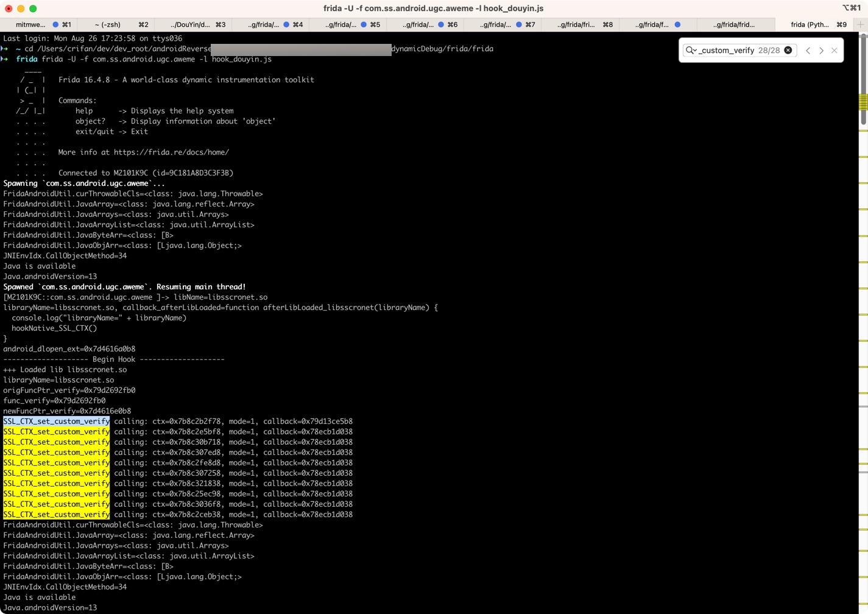868x614 pixels.
Task: Click the 'Spawning `com.ss.android.ugc.aweme`...' line
Action: tap(84, 183)
